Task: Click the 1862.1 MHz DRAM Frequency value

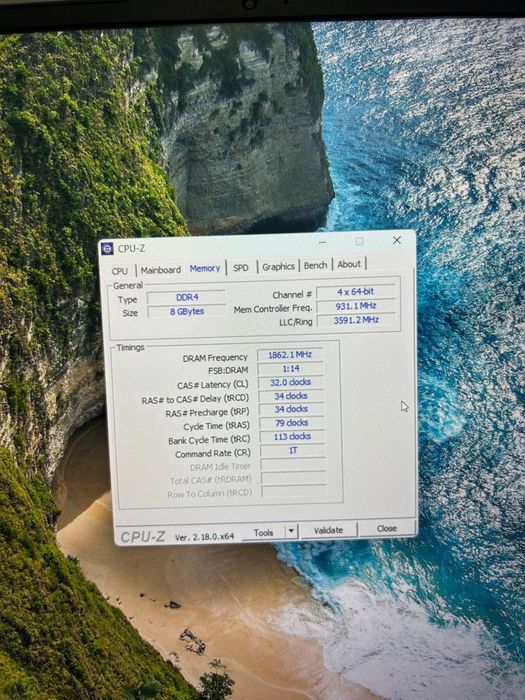Action: (x=290, y=355)
